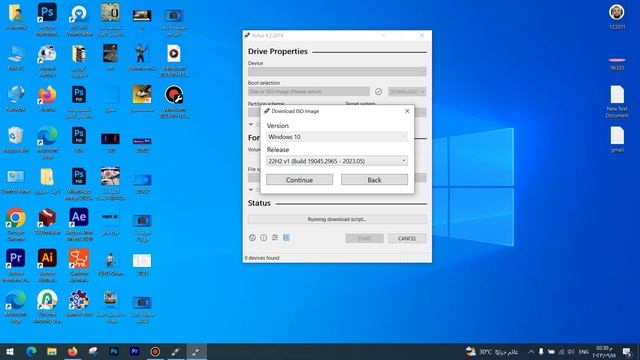Launch Adobe Premiere Pro desktop shortcut
This screenshot has height=360, width=640.
(16, 265)
